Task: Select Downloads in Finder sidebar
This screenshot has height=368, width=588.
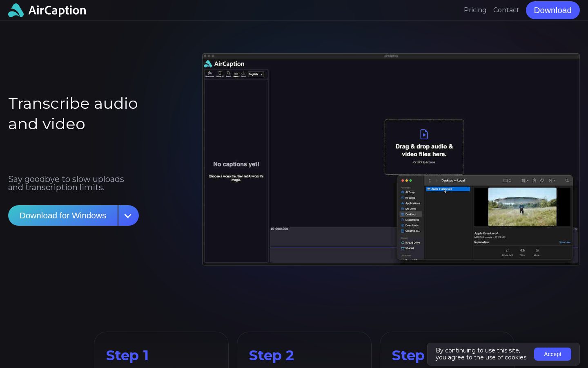Action: click(x=410, y=225)
